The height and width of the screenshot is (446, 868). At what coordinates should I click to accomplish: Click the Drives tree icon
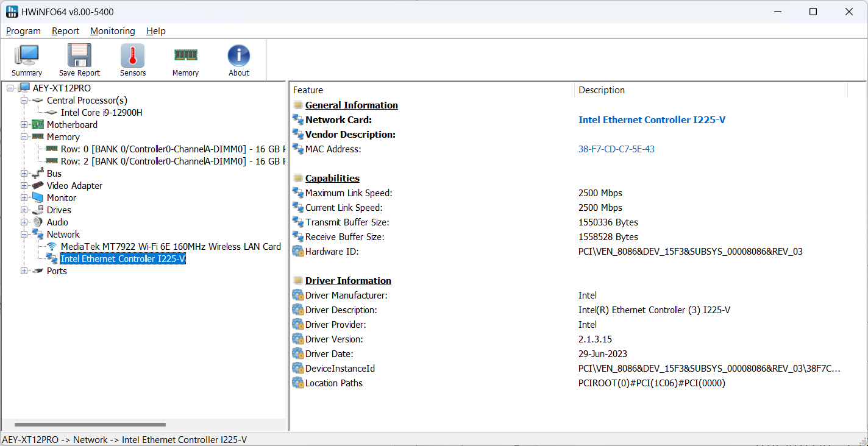38,210
